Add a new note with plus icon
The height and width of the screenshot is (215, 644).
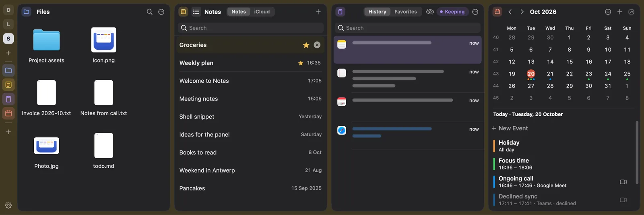318,12
